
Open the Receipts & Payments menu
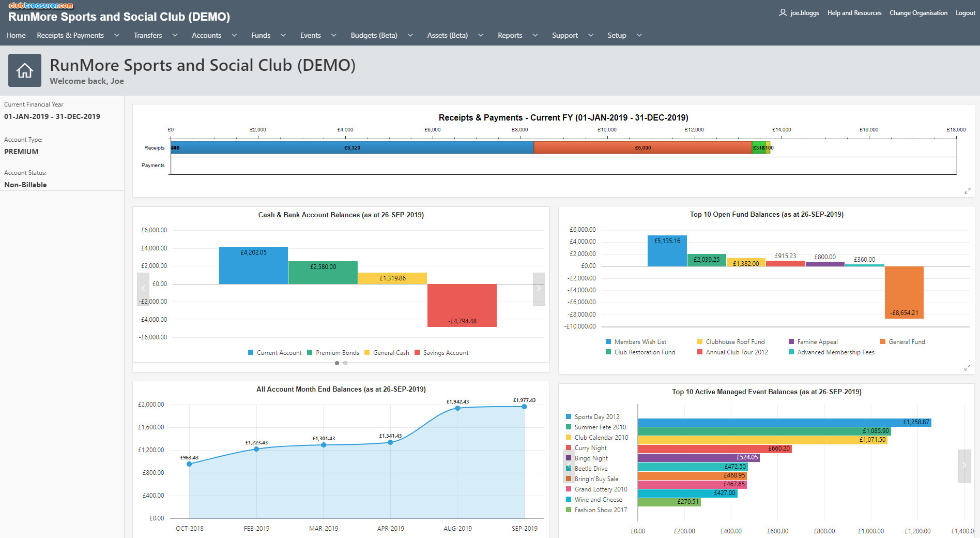pyautogui.click(x=70, y=35)
